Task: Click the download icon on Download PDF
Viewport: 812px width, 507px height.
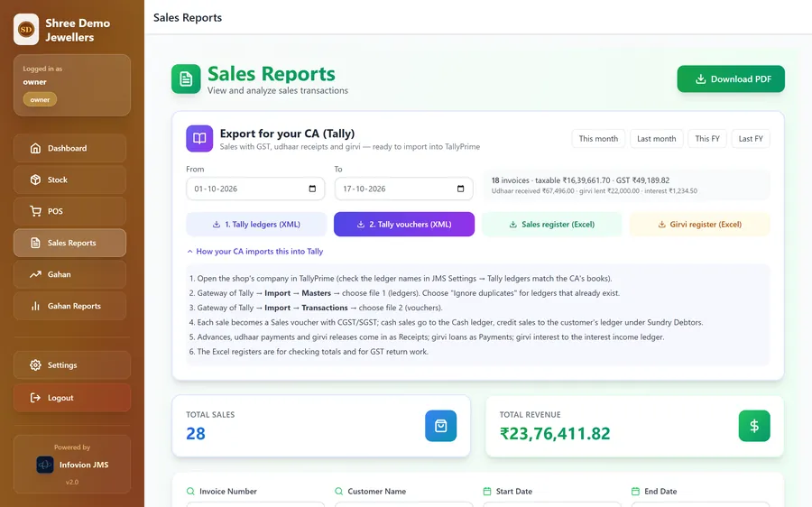Action: tap(700, 78)
